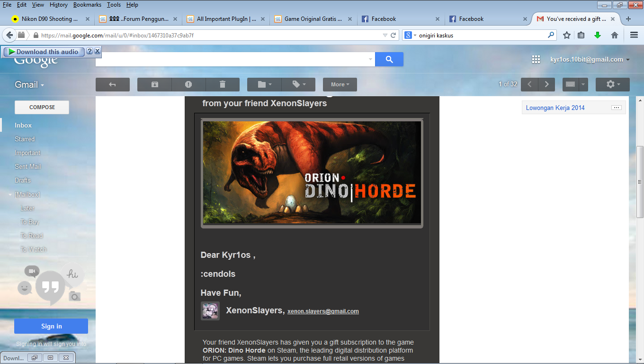Bookmark this page with the star icon
644x364 pixels.
[x=567, y=35]
